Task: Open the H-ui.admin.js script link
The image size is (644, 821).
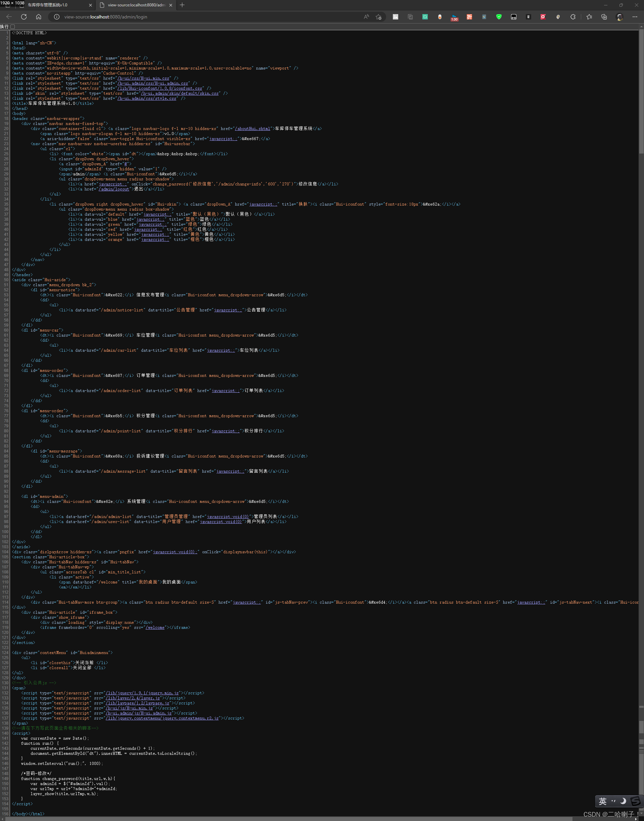Action: tap(139, 713)
